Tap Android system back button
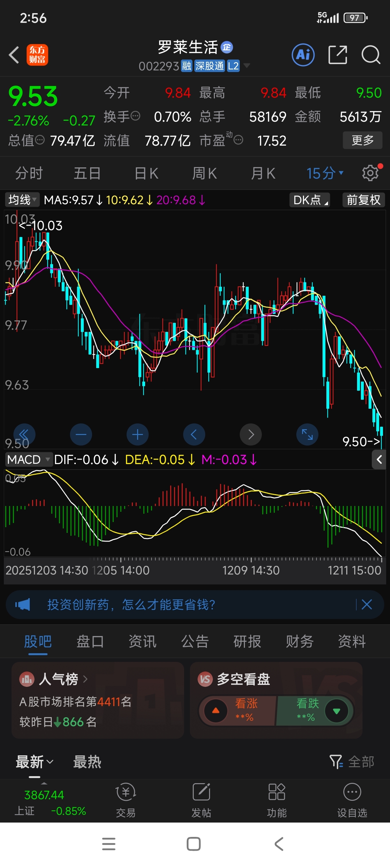 (x=279, y=844)
